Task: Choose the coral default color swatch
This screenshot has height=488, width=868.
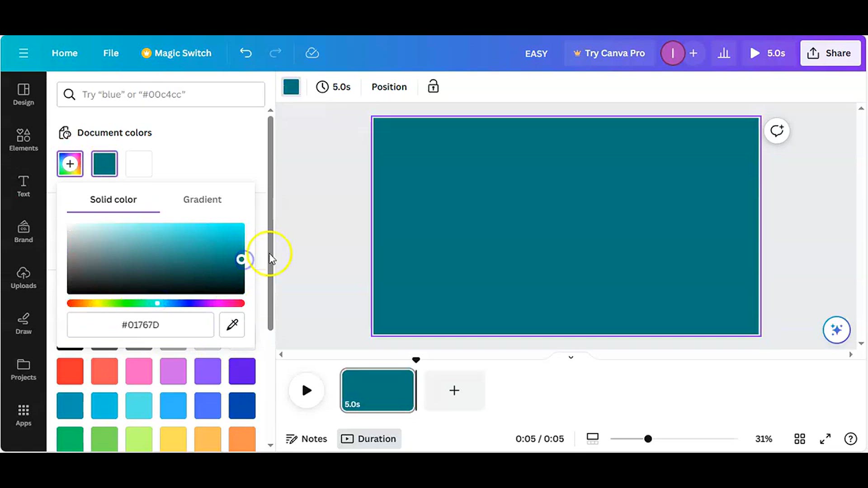Action: (x=104, y=371)
